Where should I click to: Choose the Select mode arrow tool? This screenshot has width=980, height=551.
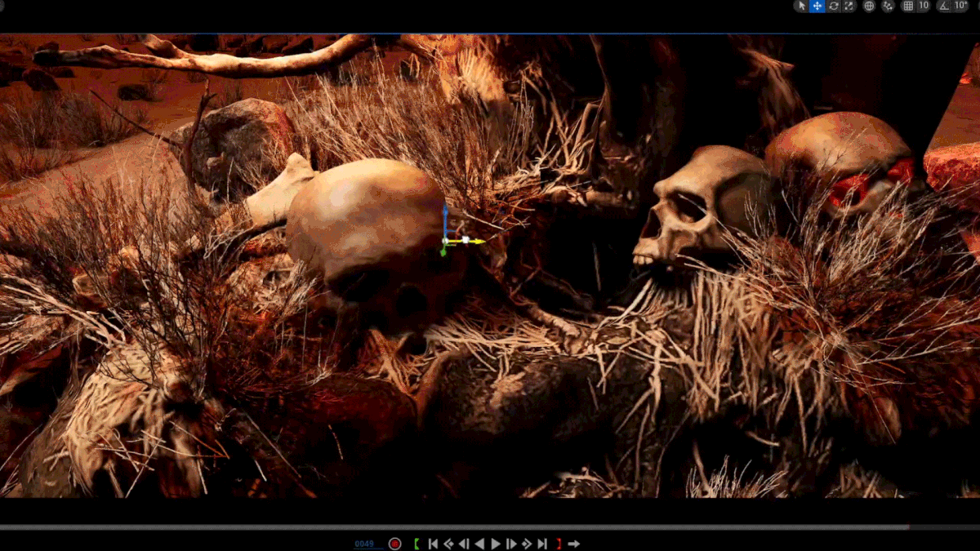(801, 6)
